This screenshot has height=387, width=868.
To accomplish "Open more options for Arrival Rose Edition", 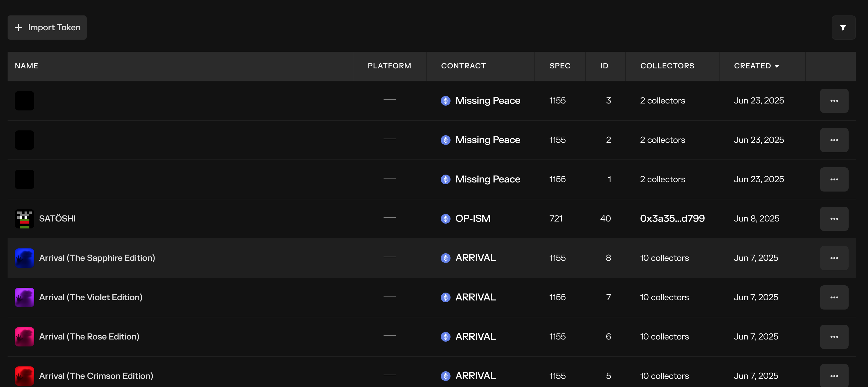I will (834, 337).
